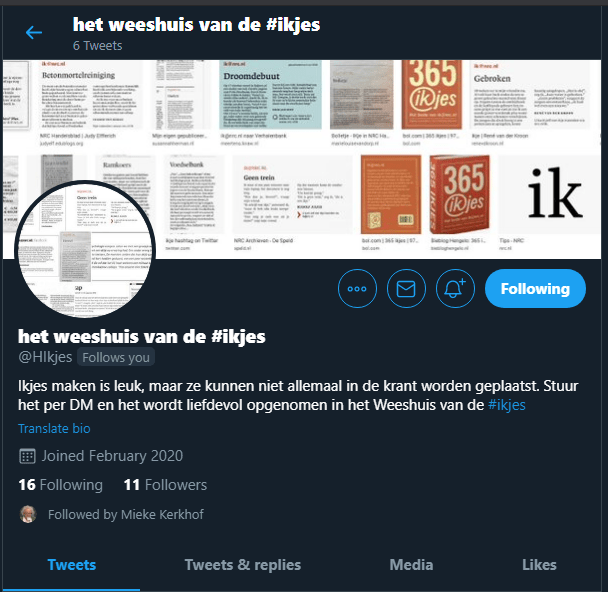
Task: Click the Translate bio link
Action: pyautogui.click(x=54, y=429)
